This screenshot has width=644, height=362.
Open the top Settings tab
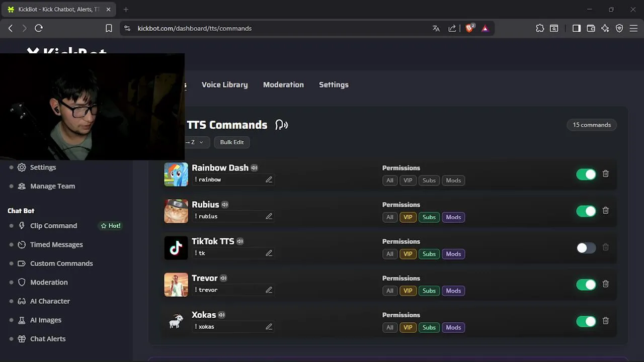[334, 84]
